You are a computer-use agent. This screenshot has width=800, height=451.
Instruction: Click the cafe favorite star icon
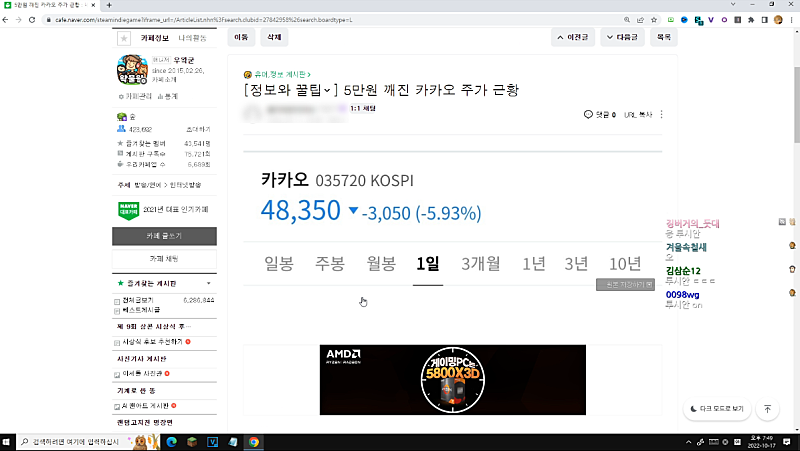pos(124,38)
